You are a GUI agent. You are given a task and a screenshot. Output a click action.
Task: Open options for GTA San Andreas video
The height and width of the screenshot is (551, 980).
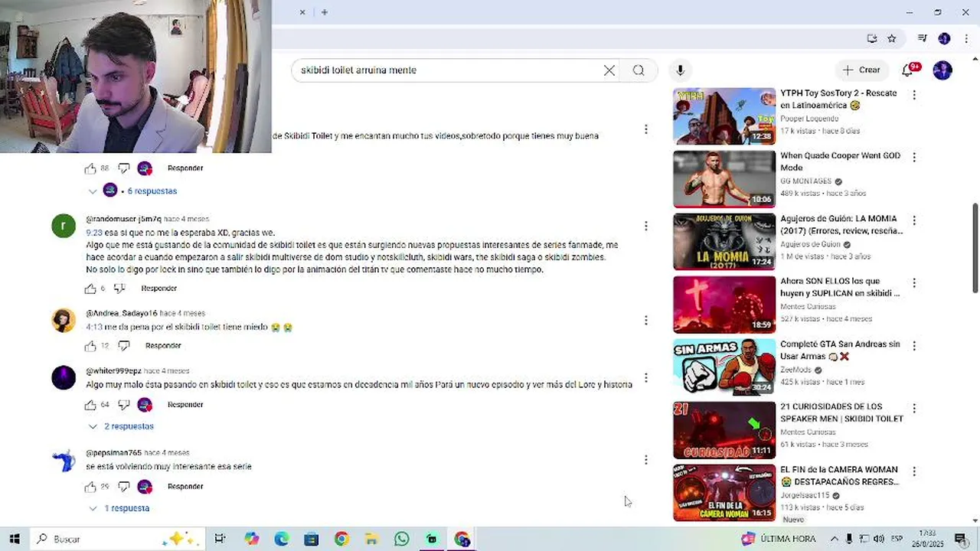(914, 346)
